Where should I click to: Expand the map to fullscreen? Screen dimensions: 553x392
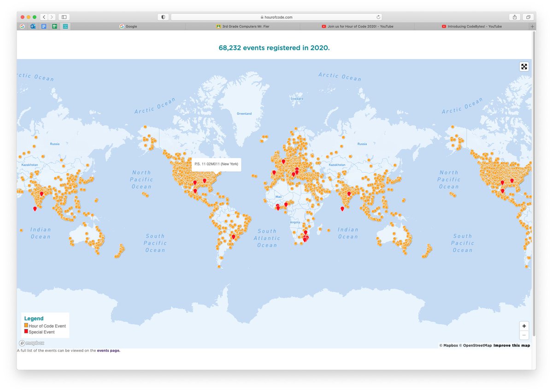coord(524,66)
